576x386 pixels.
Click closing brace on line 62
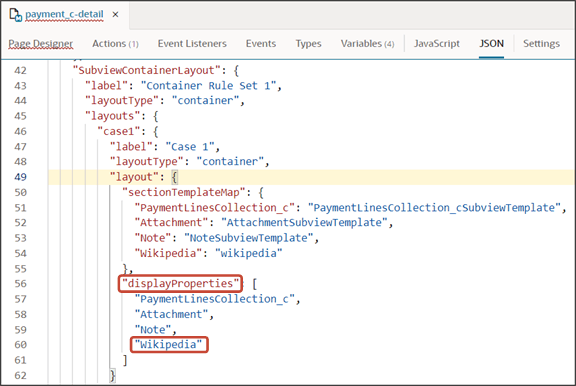point(113,375)
